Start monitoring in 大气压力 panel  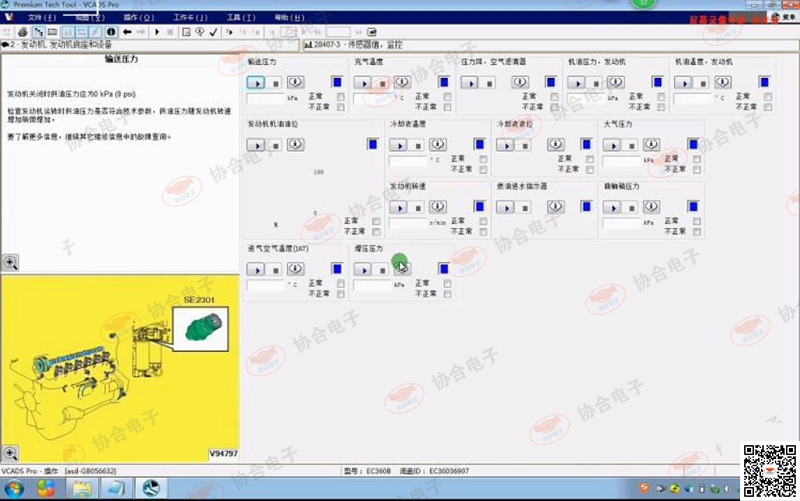612,145
